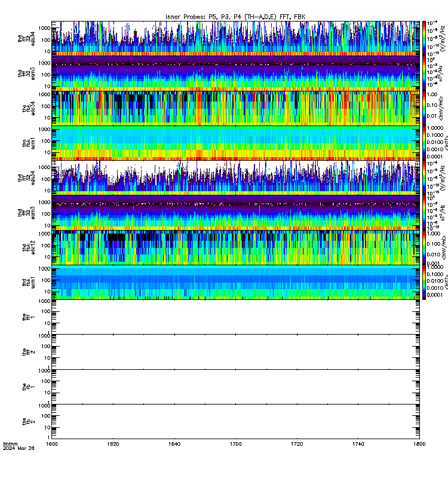Click the color bar beside thd fbk scm1
Image resolution: width=448 pixels, height=478 pixels.
coord(424,282)
